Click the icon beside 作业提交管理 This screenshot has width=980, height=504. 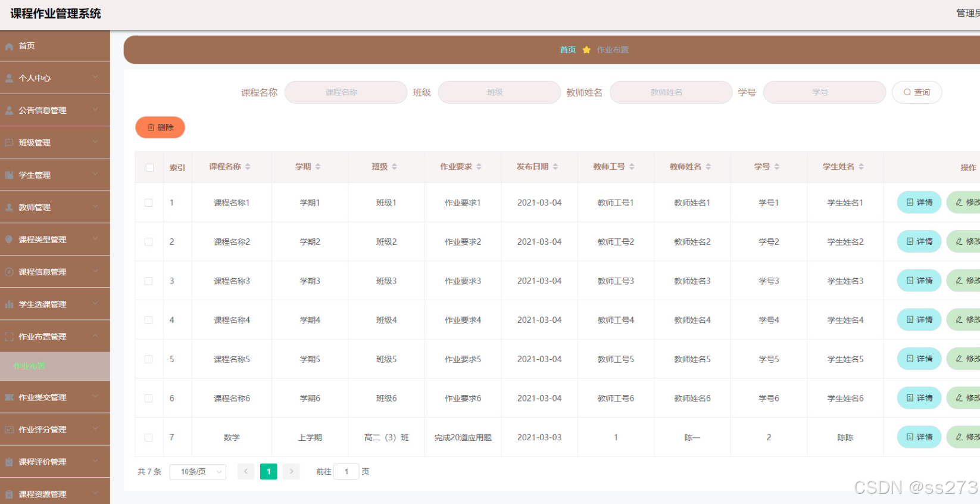pos(9,397)
